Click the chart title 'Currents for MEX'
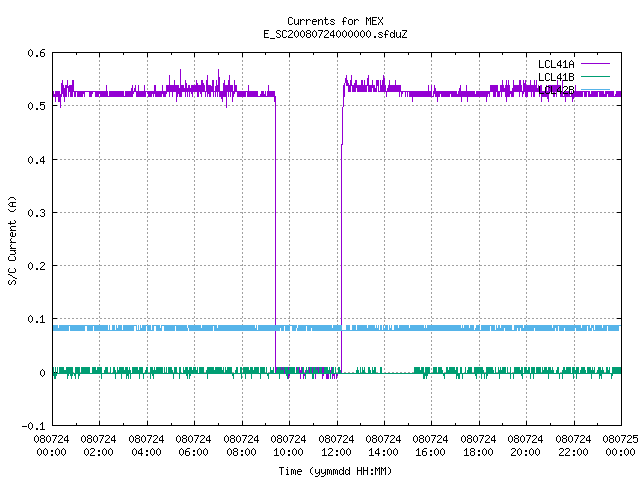 (x=335, y=21)
